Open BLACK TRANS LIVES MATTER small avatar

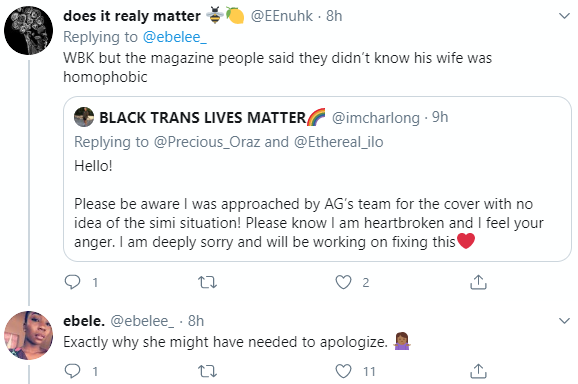tap(84, 117)
